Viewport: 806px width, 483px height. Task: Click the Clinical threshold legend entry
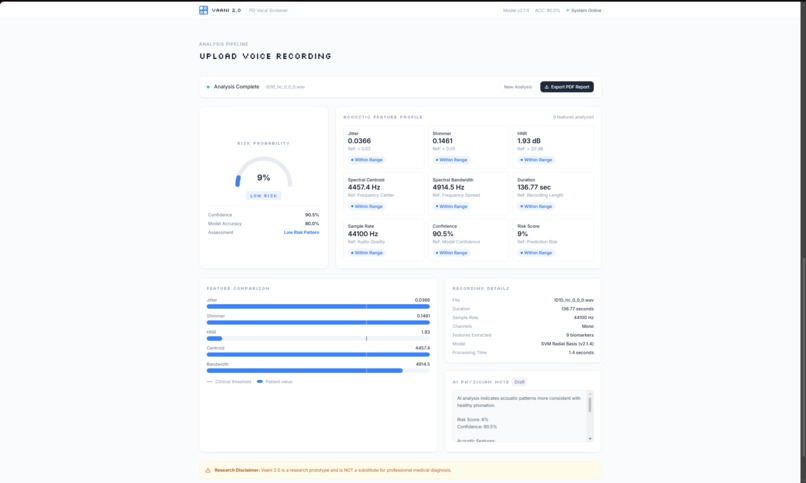click(x=229, y=382)
